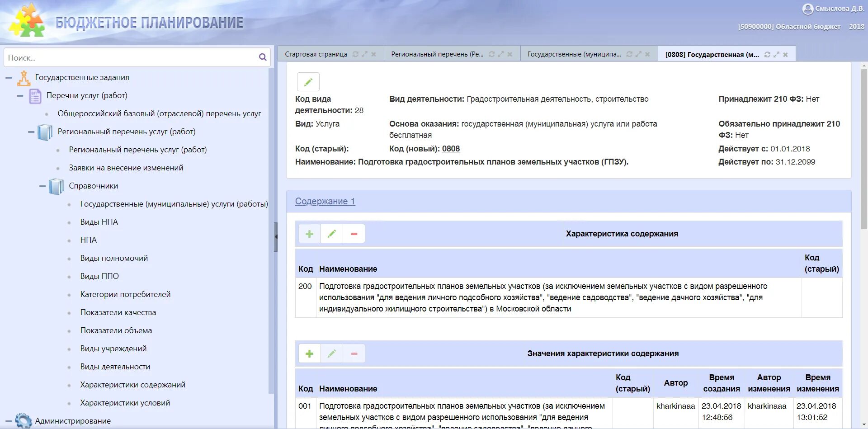Open the Характеристики условий directory
This screenshot has height=429, width=868.
[125, 403]
